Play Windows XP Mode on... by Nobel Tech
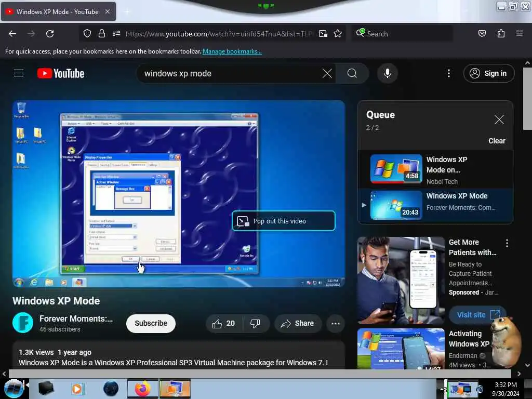The image size is (532, 399). click(x=436, y=169)
